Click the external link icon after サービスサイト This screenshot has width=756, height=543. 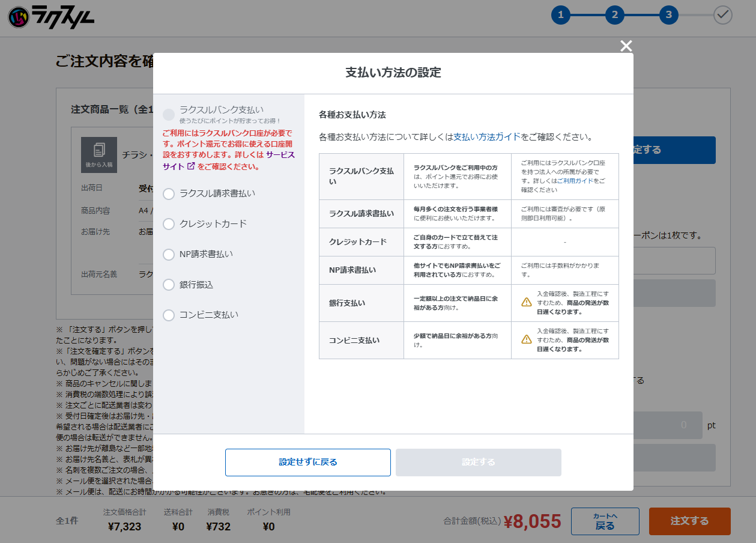(191, 166)
